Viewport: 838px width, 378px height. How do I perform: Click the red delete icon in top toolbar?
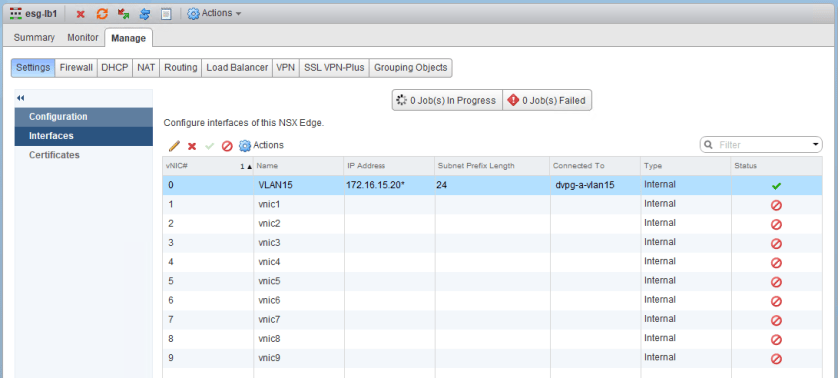coord(80,14)
